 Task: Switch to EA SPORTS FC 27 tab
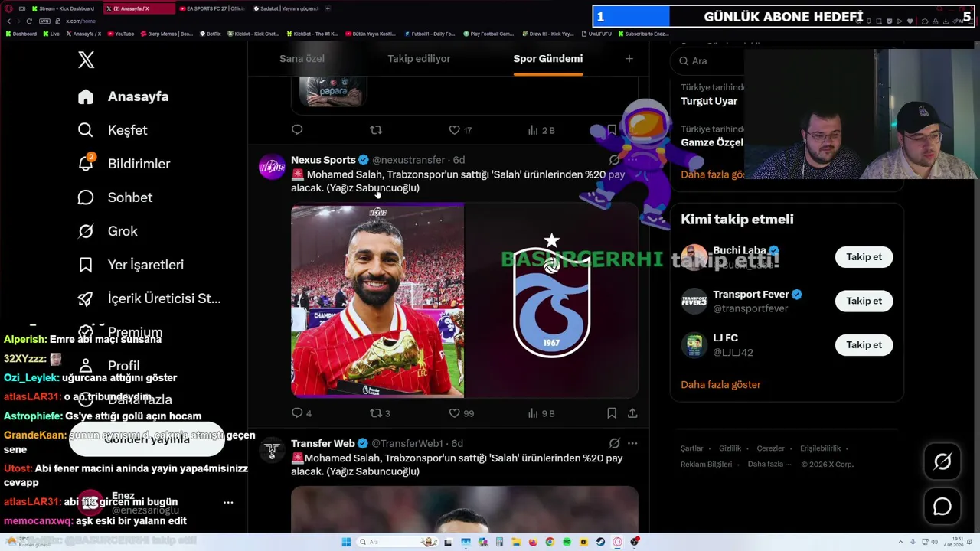[x=214, y=8]
